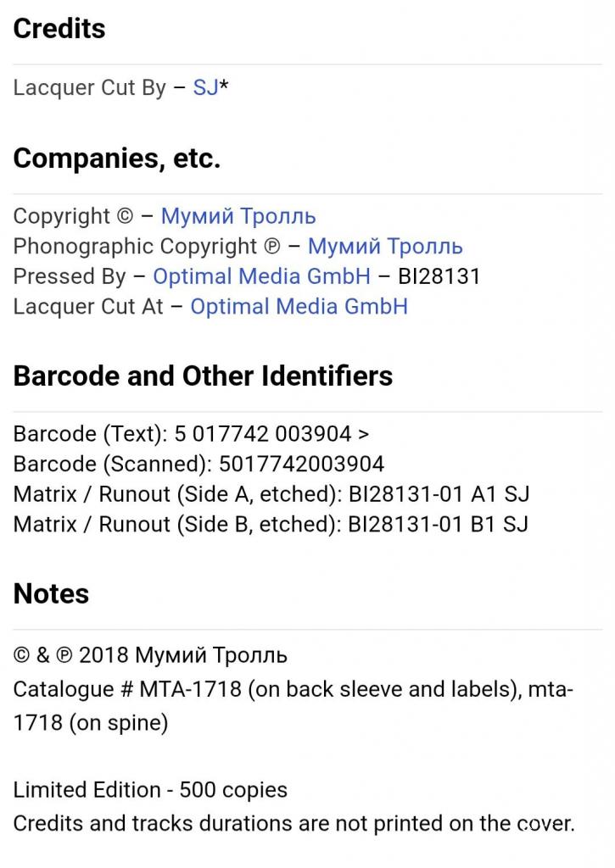Open Мумий Тролль link beside Copyright ©
615x868 pixels.
coord(238,216)
